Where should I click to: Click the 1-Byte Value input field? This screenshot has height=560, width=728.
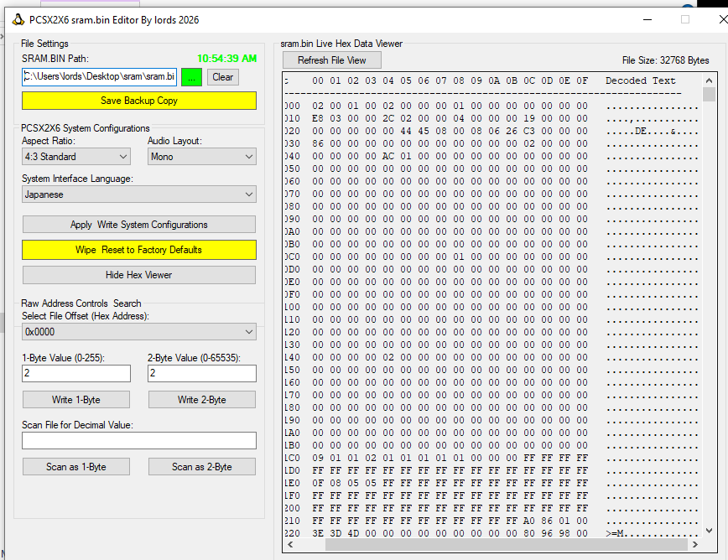pyautogui.click(x=76, y=374)
